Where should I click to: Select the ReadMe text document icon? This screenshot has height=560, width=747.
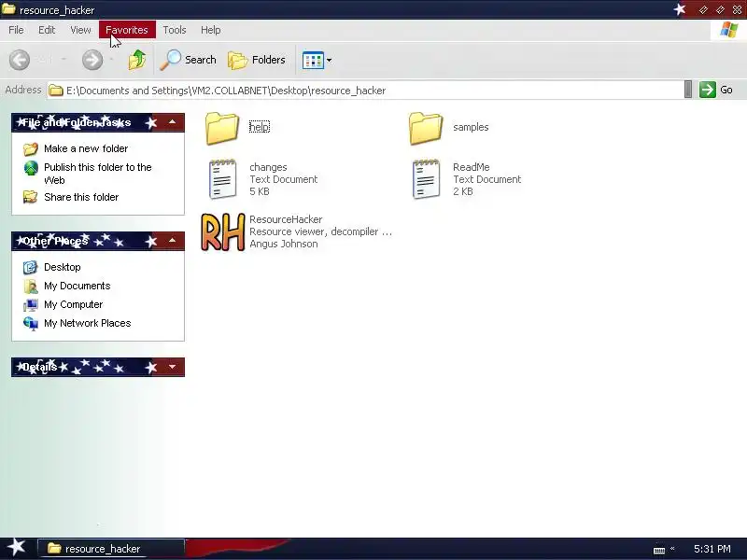(x=426, y=179)
